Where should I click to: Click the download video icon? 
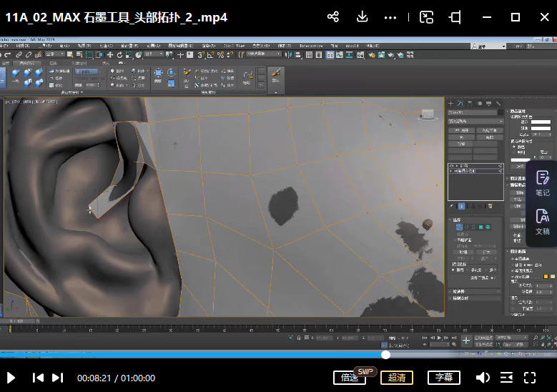[362, 17]
